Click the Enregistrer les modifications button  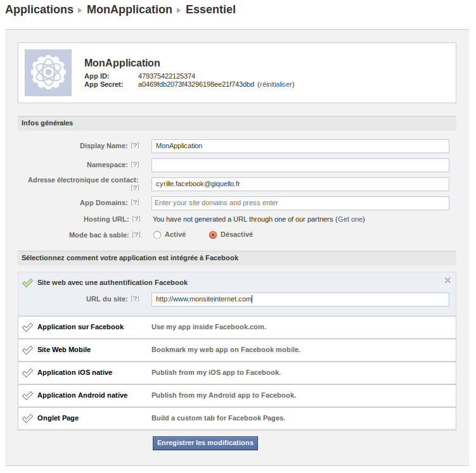coord(205,443)
